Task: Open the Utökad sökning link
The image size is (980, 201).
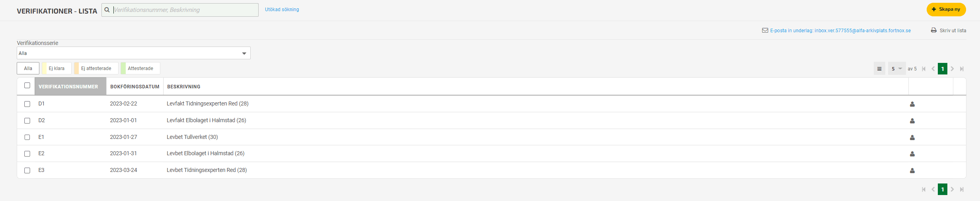Action: click(282, 10)
